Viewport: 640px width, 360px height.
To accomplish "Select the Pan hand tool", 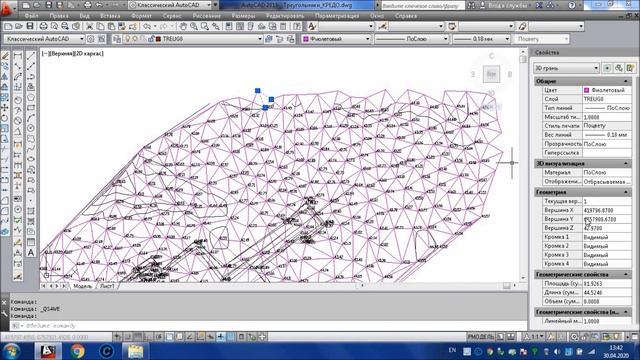I will pos(183,26).
